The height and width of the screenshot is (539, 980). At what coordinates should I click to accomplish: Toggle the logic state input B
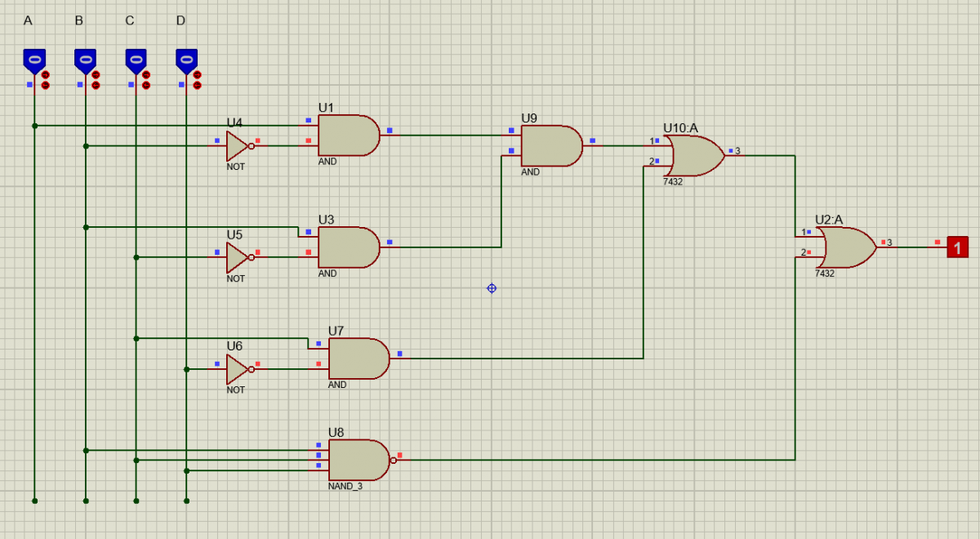click(x=85, y=59)
